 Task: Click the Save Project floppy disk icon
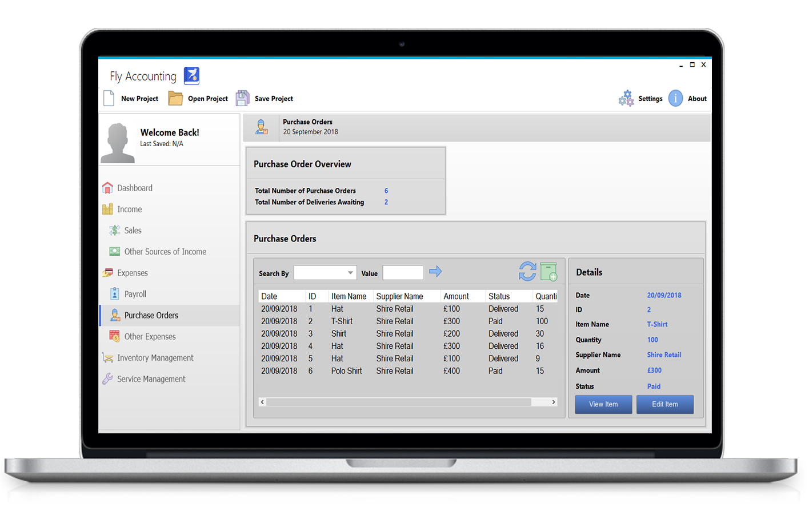pos(243,98)
